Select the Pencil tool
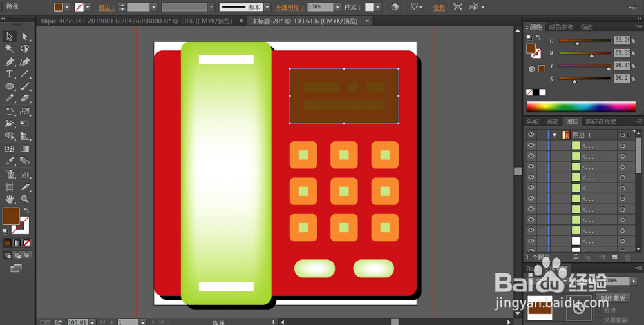This screenshot has height=325, width=644. point(10,98)
